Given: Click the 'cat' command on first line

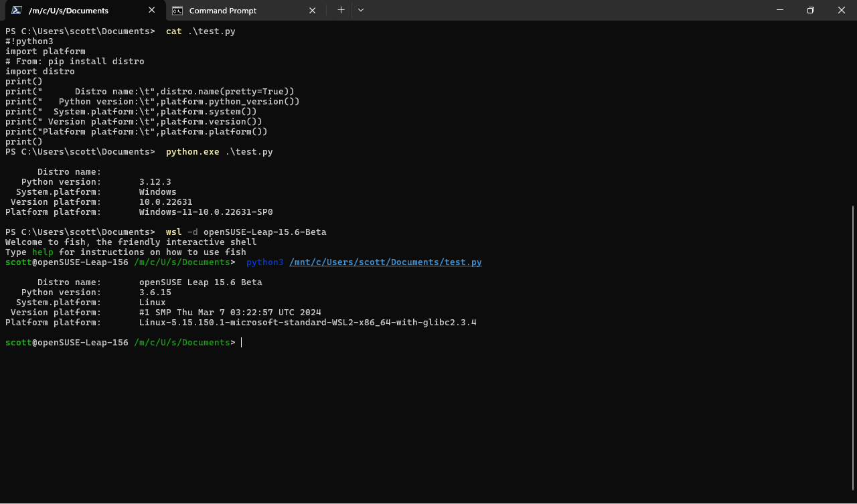Looking at the screenshot, I should (174, 31).
